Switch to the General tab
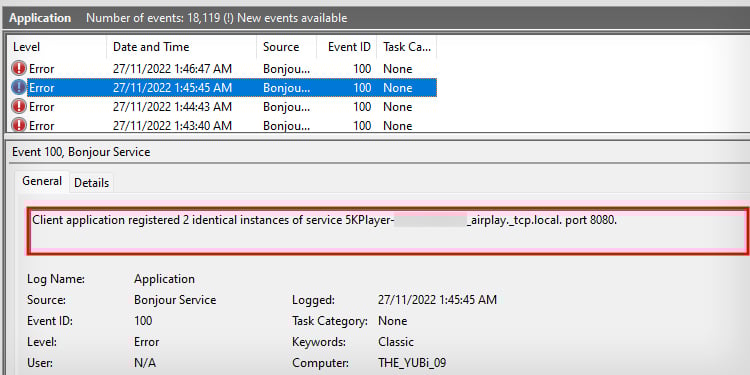The height and width of the screenshot is (375, 750). pyautogui.click(x=42, y=181)
